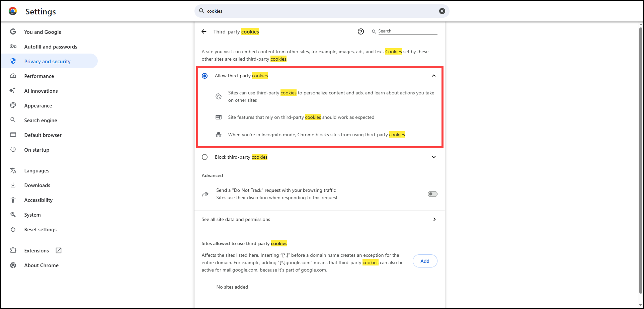Select Block third-party cookies radio button
This screenshot has width=644, height=309.
[x=205, y=157]
